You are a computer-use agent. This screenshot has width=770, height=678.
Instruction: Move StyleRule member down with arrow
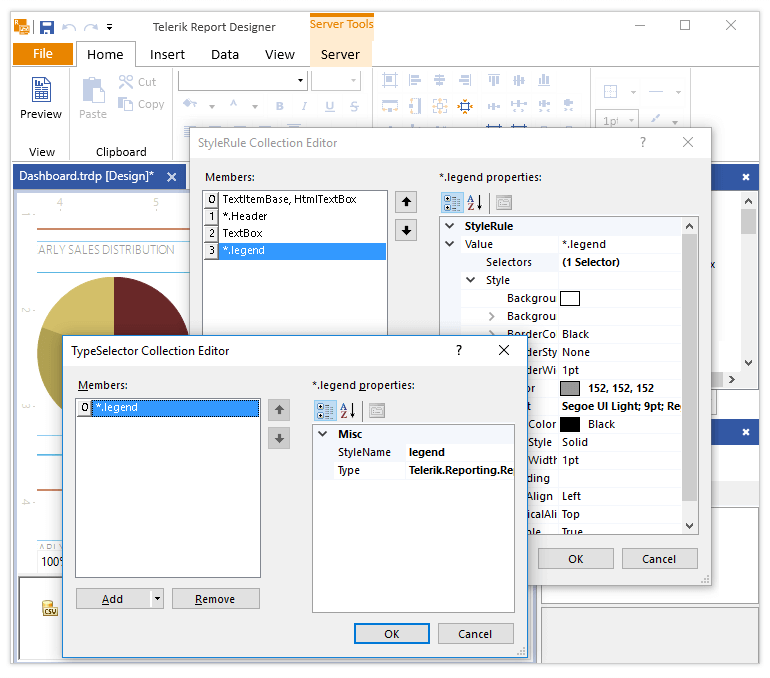click(406, 230)
